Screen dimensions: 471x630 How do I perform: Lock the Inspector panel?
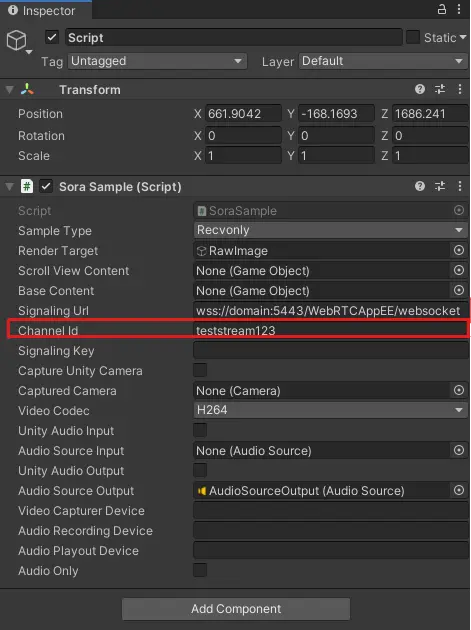point(442,9)
